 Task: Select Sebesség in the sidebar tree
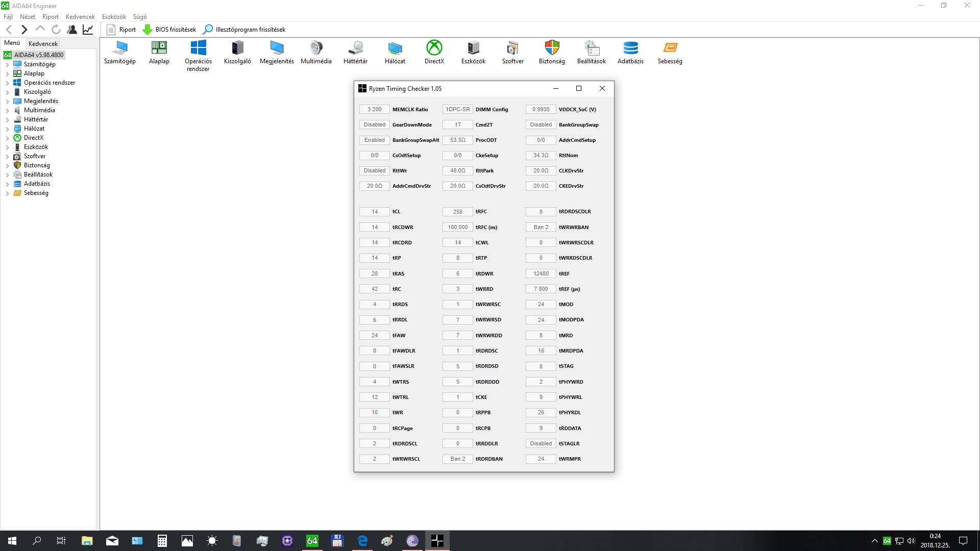point(36,193)
